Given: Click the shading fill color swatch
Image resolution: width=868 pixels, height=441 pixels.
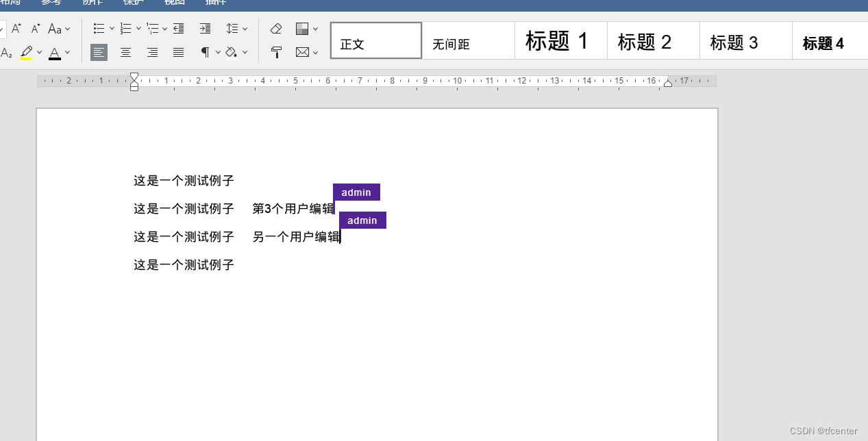Looking at the screenshot, I should (x=232, y=52).
